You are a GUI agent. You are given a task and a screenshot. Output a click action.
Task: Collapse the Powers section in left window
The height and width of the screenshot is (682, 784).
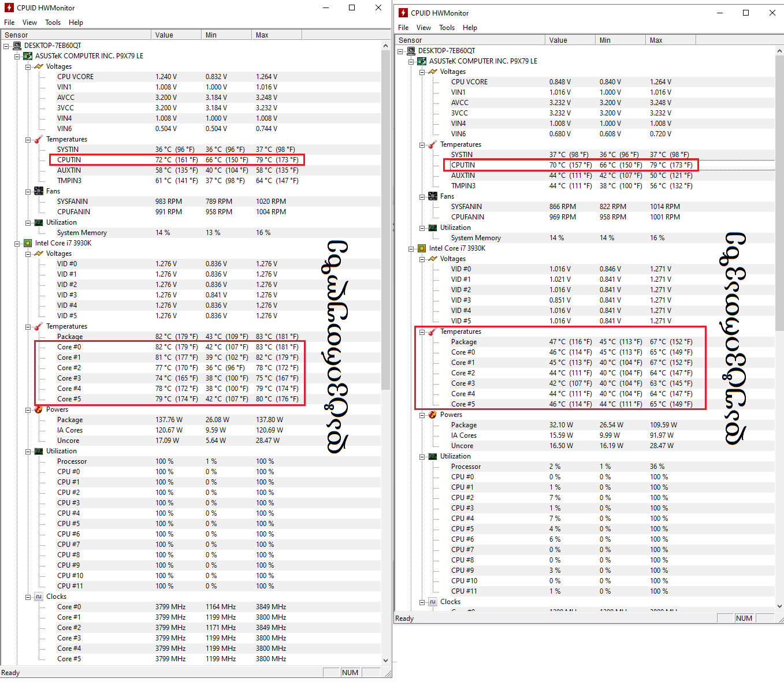pyautogui.click(x=28, y=409)
